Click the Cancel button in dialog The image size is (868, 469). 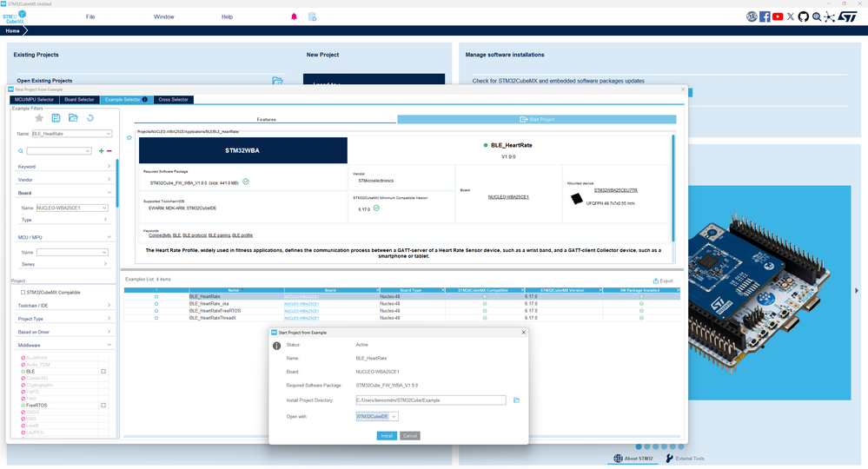point(409,436)
